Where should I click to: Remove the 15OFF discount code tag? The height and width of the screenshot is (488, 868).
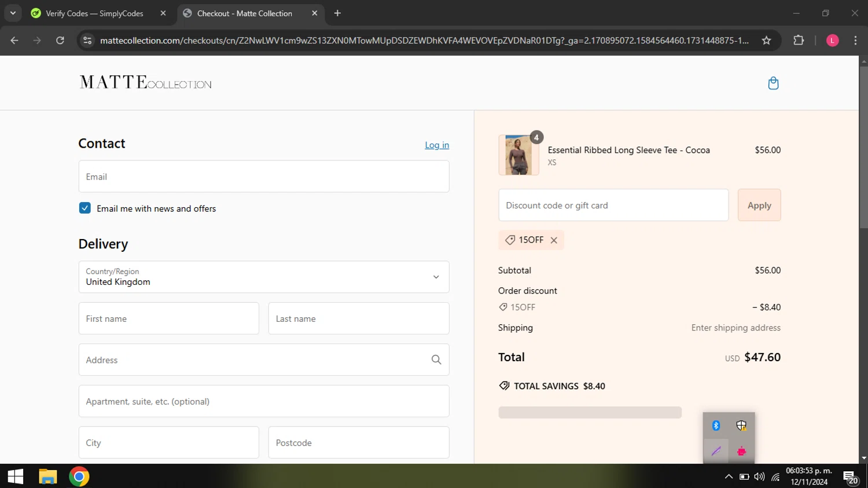pos(554,240)
